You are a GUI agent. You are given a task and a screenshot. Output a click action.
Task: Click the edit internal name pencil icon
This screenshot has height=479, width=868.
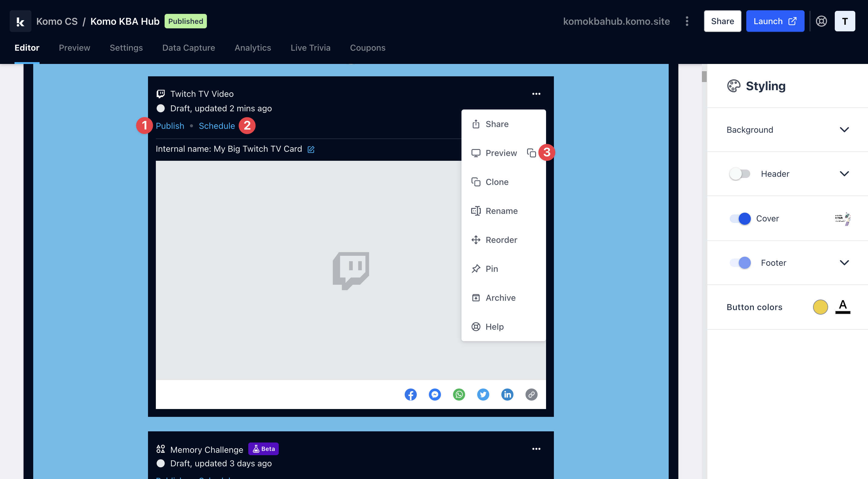311,149
